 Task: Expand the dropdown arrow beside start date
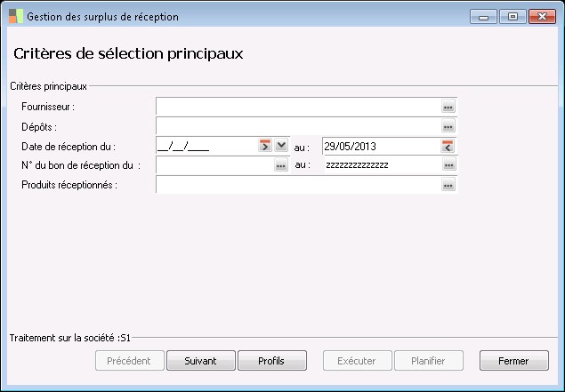281,147
